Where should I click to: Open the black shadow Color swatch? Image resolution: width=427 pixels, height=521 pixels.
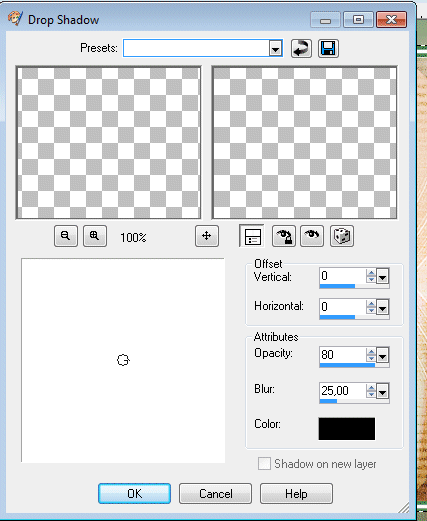pyautogui.click(x=347, y=429)
